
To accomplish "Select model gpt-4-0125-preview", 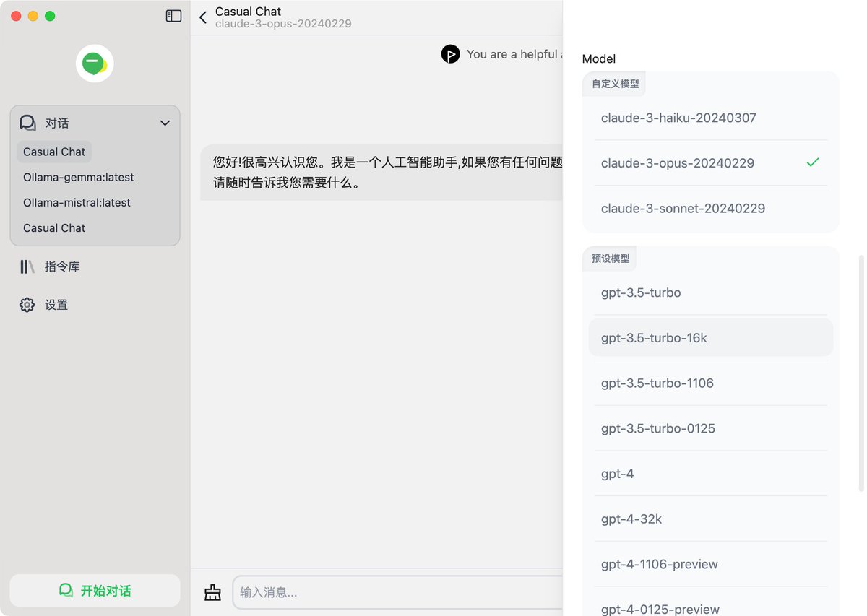I will point(711,605).
